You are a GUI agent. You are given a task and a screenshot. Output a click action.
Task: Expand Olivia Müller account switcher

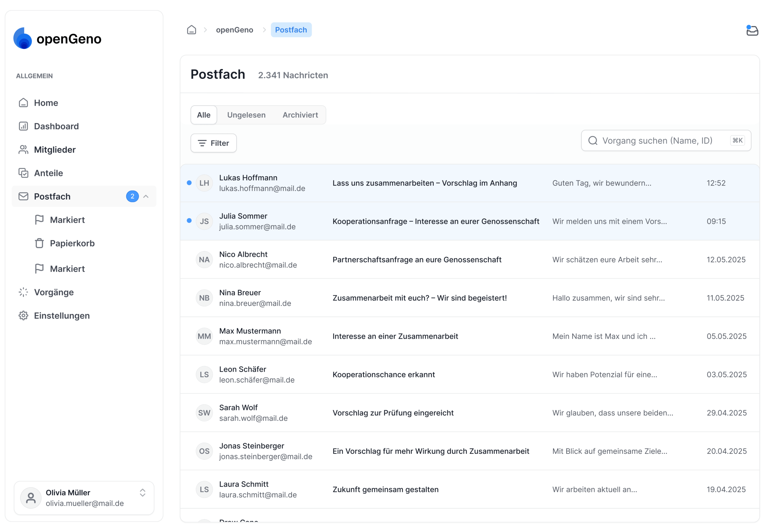(142, 492)
